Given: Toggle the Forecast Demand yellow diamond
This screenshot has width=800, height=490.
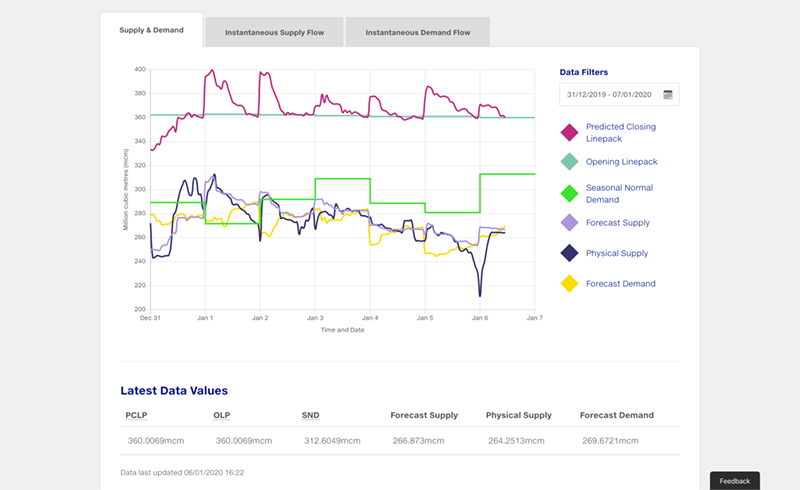Looking at the screenshot, I should click(569, 283).
